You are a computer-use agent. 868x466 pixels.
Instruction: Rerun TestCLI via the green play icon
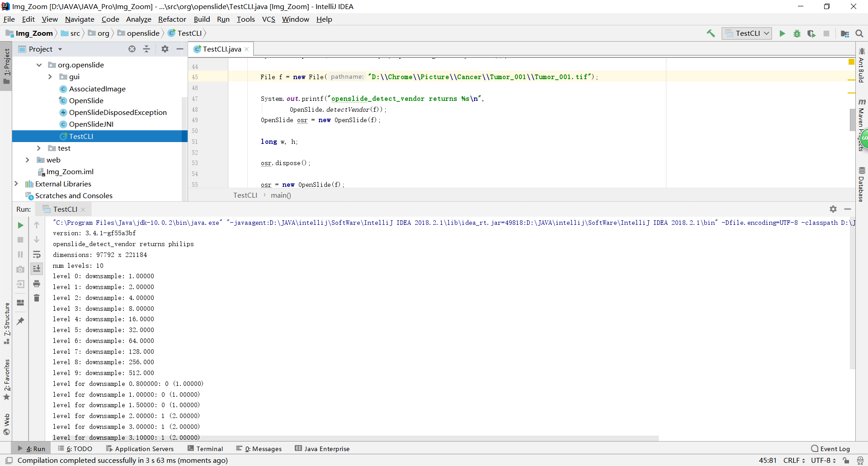20,225
